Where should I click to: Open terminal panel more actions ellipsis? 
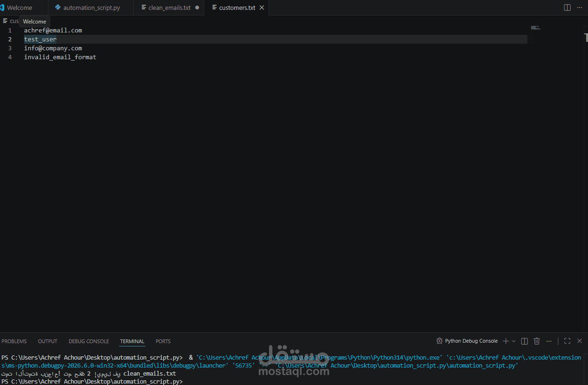pyautogui.click(x=549, y=341)
